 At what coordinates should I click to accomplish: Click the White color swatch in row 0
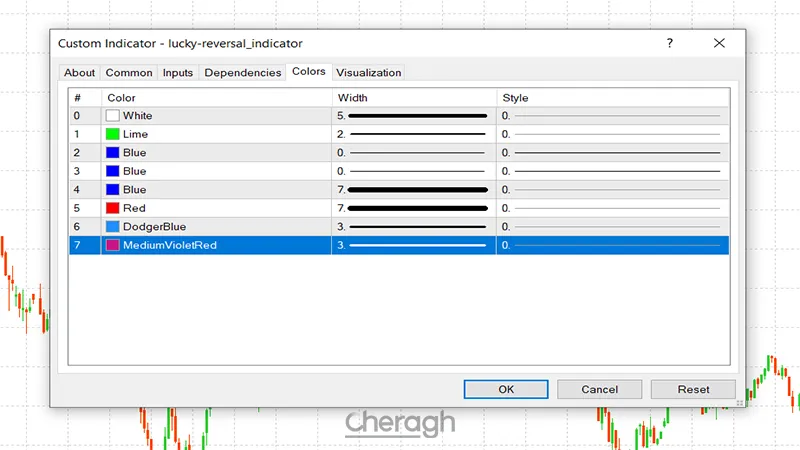pyautogui.click(x=112, y=116)
